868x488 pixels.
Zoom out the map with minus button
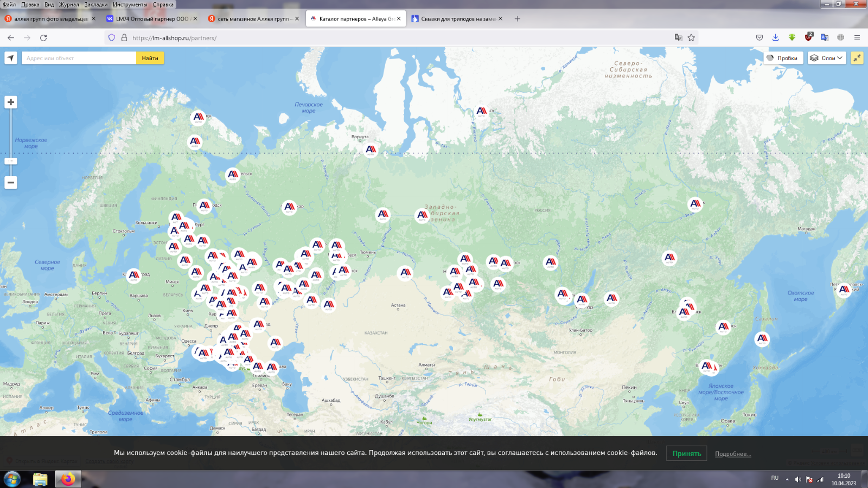click(11, 182)
